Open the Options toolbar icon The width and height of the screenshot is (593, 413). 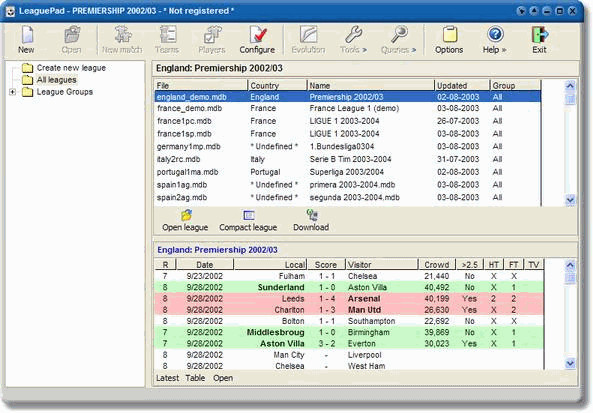pyautogui.click(x=449, y=34)
